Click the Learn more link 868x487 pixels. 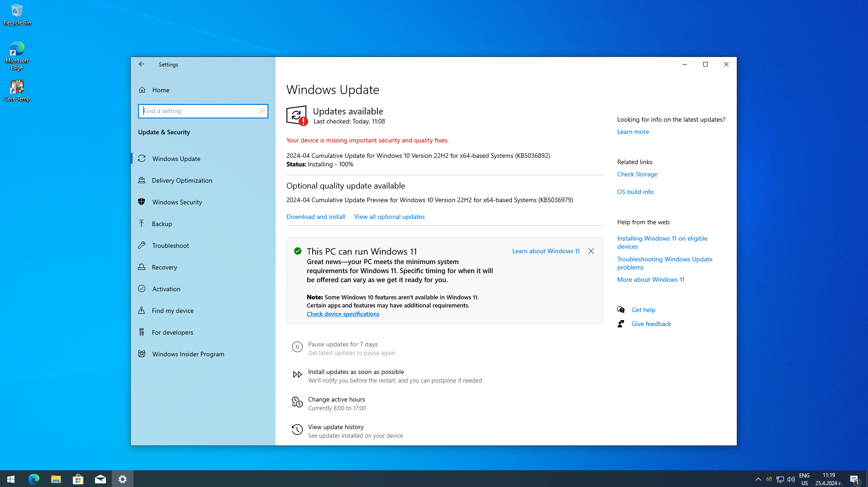coord(633,132)
